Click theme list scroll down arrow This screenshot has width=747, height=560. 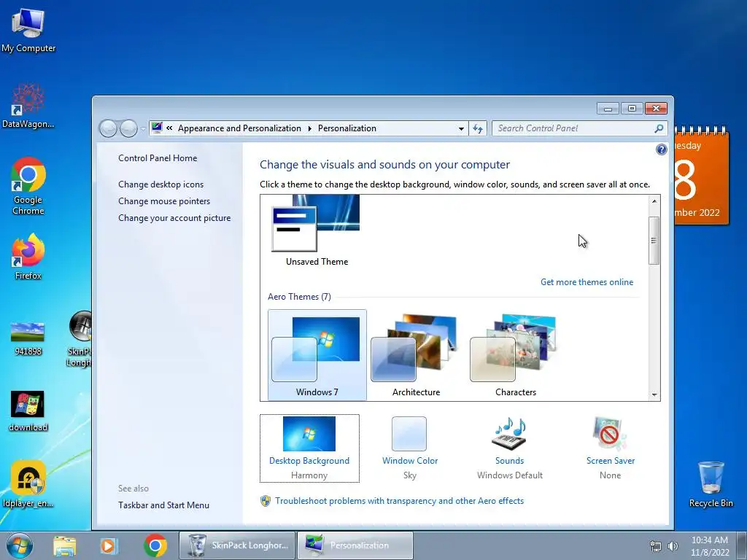[x=654, y=394]
